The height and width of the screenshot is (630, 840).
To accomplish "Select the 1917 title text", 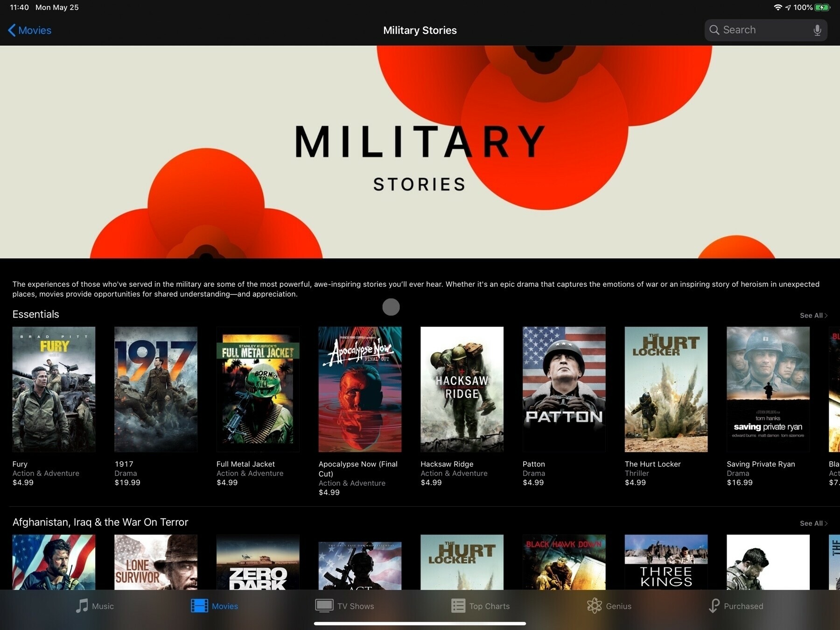I will [124, 464].
